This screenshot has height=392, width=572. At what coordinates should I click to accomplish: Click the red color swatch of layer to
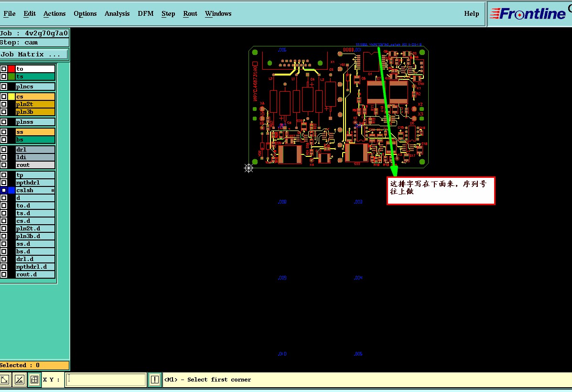click(x=11, y=69)
